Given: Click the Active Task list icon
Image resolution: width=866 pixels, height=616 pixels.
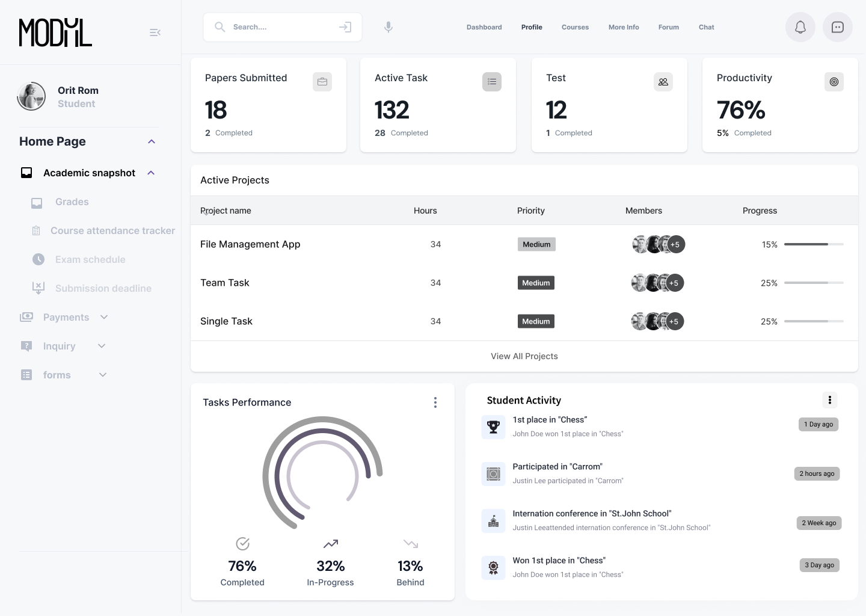Looking at the screenshot, I should coord(492,82).
